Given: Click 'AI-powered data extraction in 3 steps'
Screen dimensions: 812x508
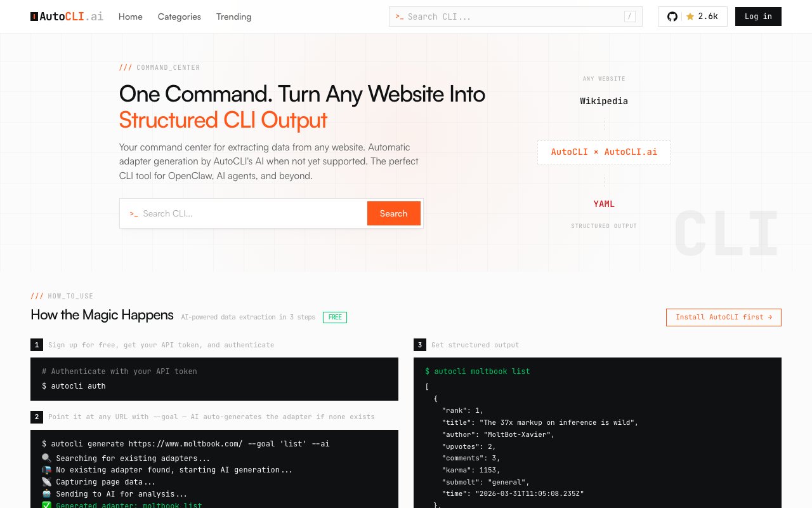Looking at the screenshot, I should click(248, 317).
